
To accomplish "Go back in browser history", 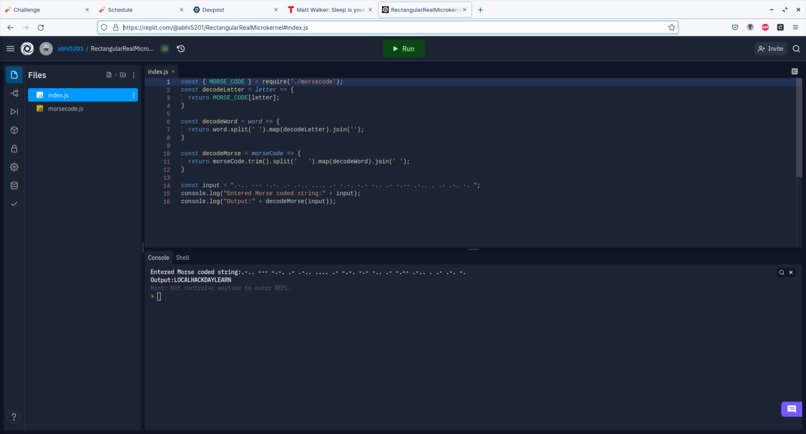I will [x=10, y=28].
